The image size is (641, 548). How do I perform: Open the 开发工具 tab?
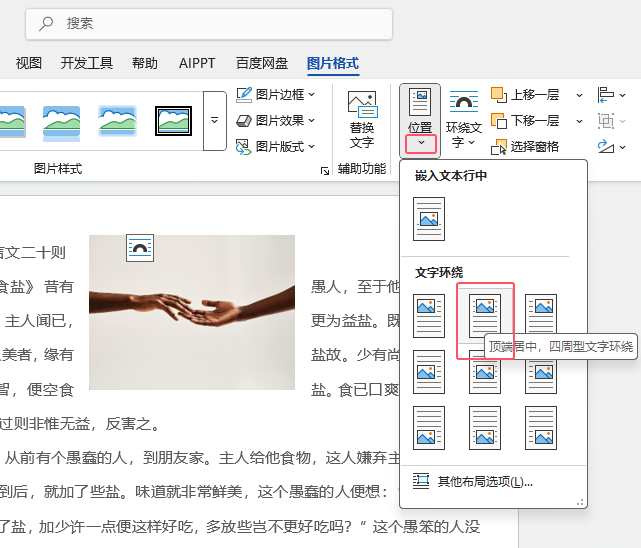(x=87, y=63)
